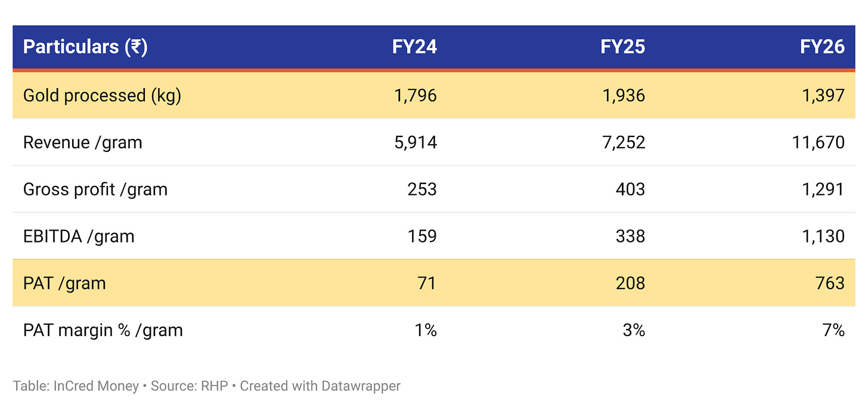
Task: Click the PAT margin % /gram label
Action: click(x=103, y=330)
